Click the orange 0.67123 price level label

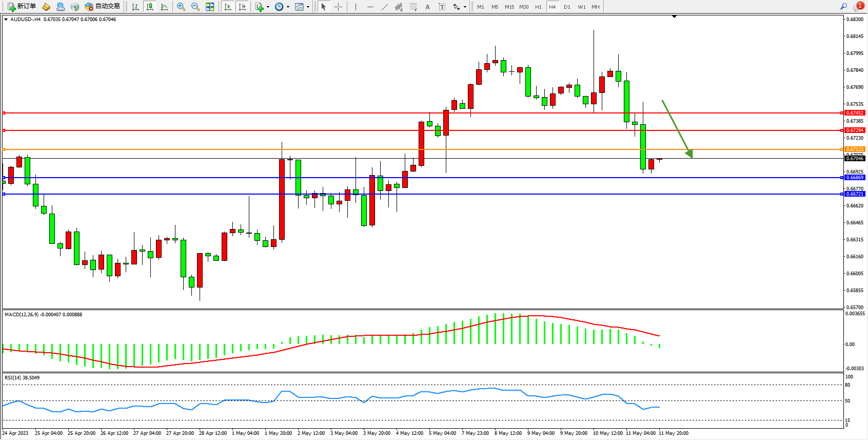(855, 149)
